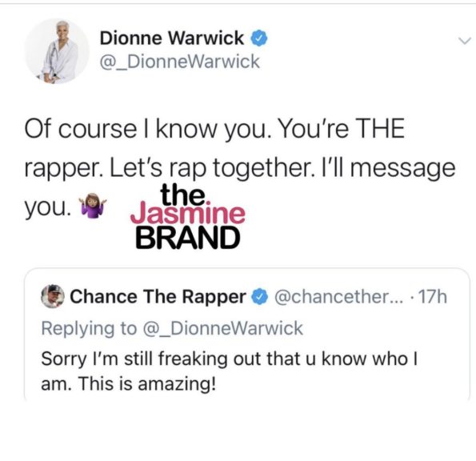Viewport: 476px width, 461px height.
Task: Click the Jasmine Brand watermark logo
Action: point(187,216)
